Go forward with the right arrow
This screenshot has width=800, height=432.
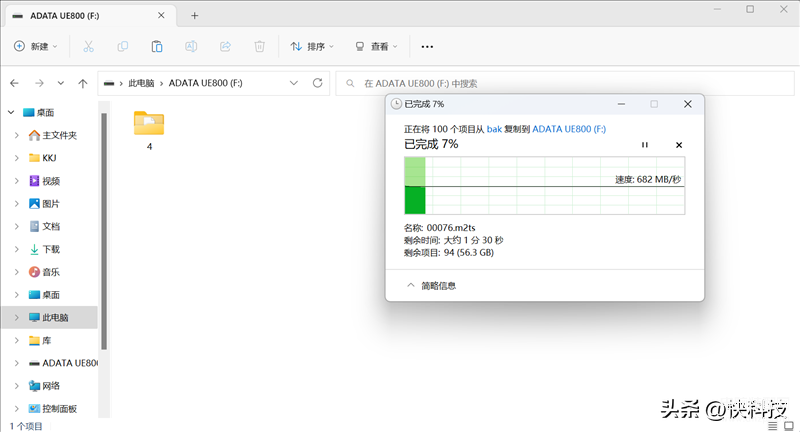pyautogui.click(x=39, y=83)
